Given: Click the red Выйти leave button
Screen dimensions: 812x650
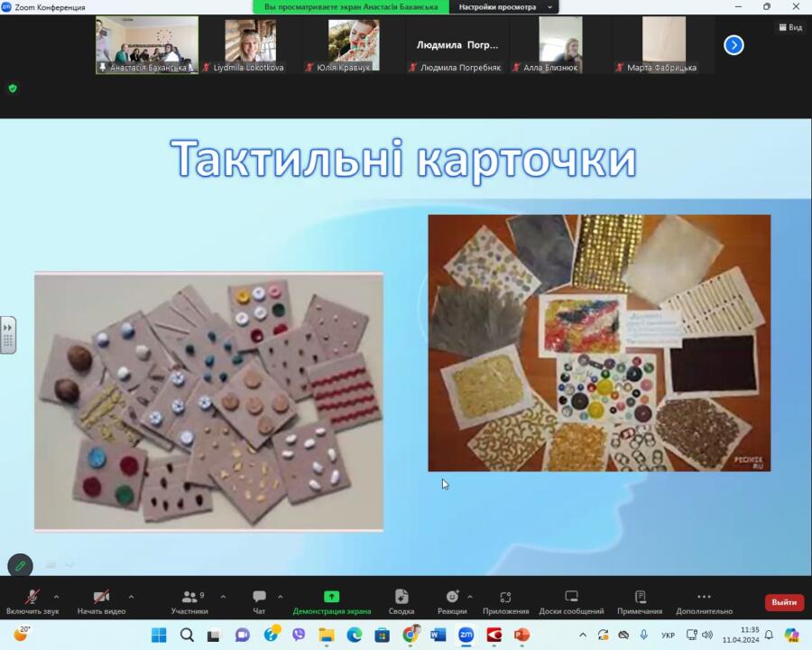Looking at the screenshot, I should [x=784, y=602].
